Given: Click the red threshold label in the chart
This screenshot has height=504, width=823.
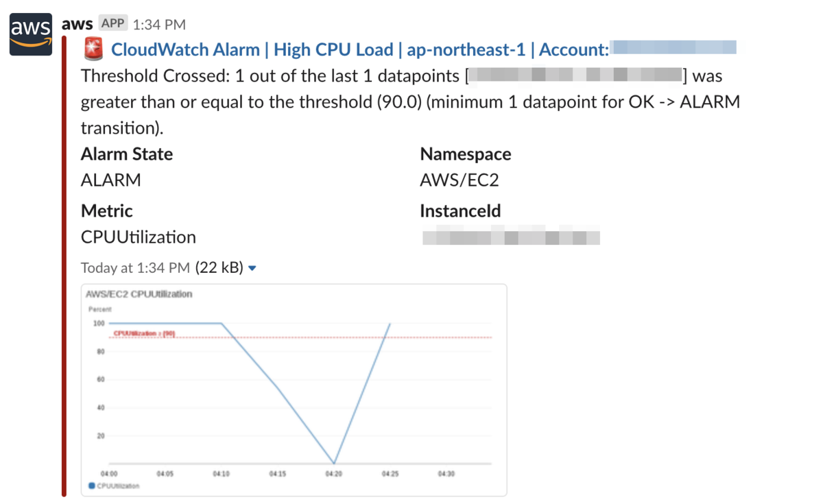Looking at the screenshot, I should coord(145,334).
